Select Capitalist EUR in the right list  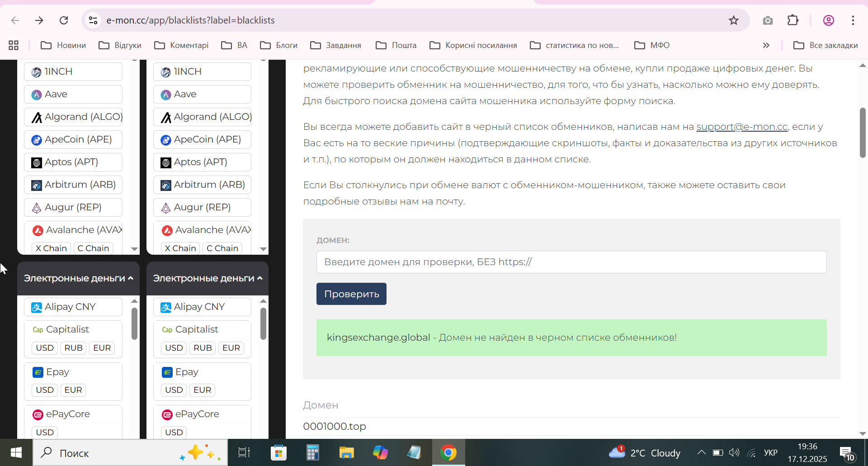(x=231, y=348)
